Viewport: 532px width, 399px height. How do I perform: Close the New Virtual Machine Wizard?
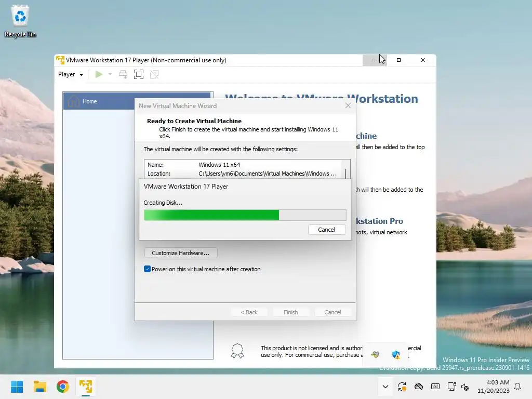pyautogui.click(x=348, y=105)
